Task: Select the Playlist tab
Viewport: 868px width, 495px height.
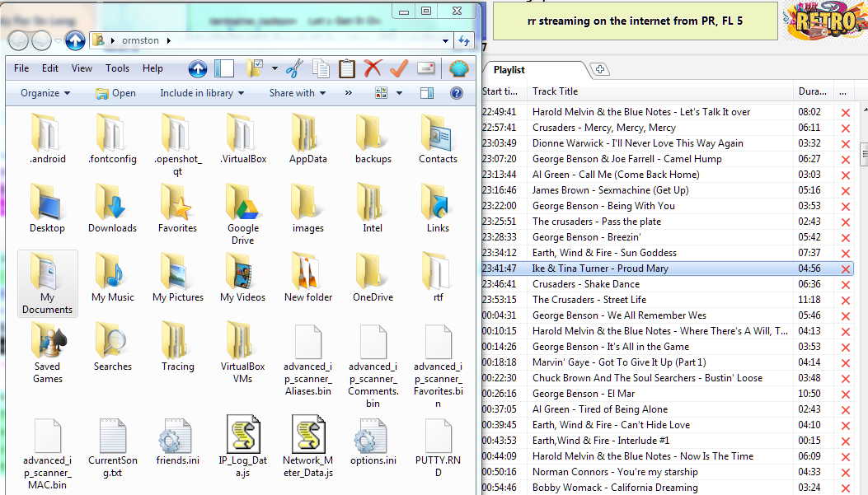Action: 509,70
